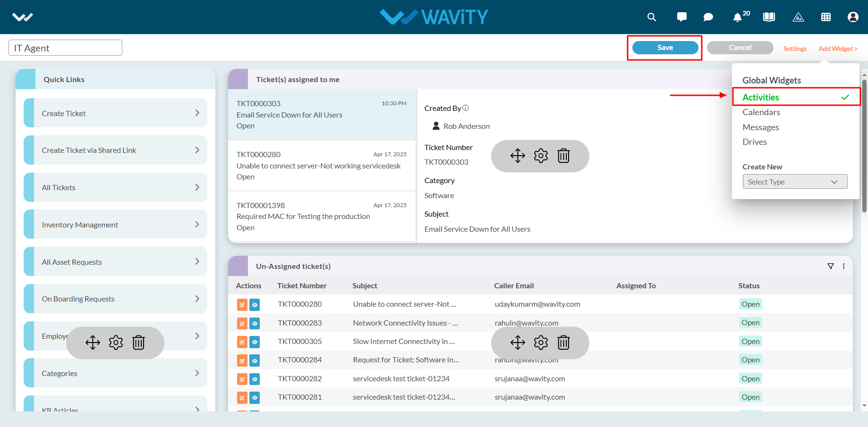868x427 pixels.
Task: Expand the All Asset Requests chevron
Action: pyautogui.click(x=197, y=261)
